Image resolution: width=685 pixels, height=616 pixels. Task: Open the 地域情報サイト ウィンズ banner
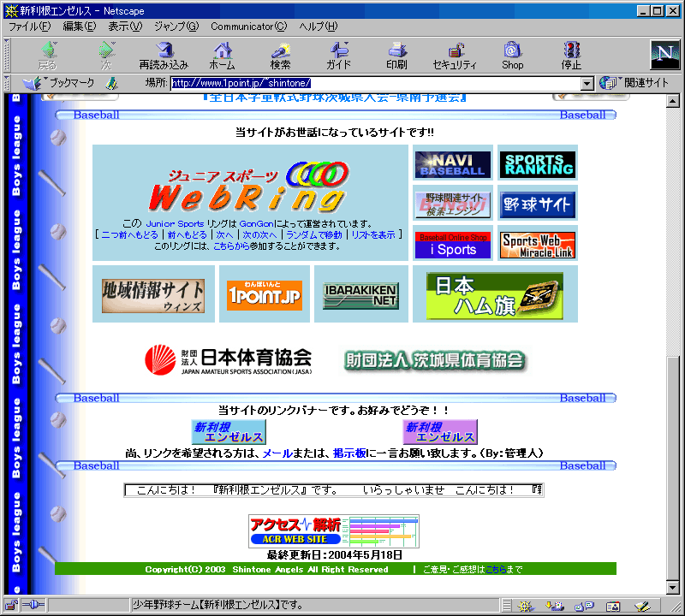(153, 295)
